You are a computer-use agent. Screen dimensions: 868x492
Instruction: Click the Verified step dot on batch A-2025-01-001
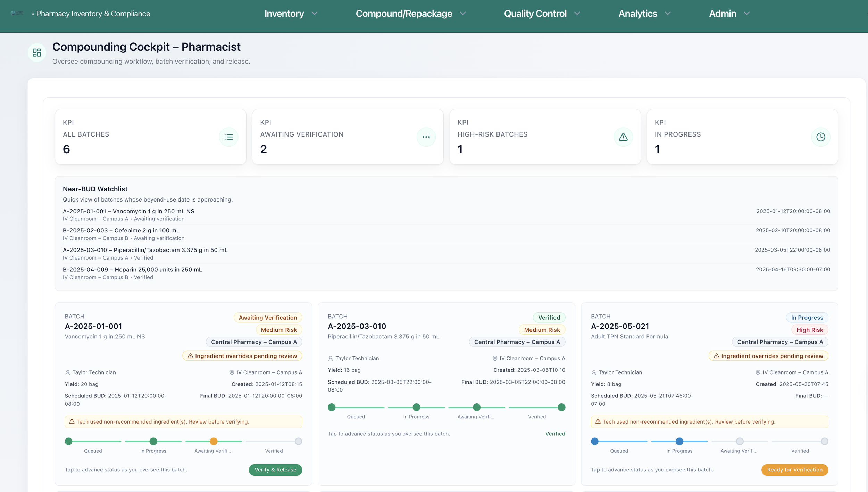(298, 441)
